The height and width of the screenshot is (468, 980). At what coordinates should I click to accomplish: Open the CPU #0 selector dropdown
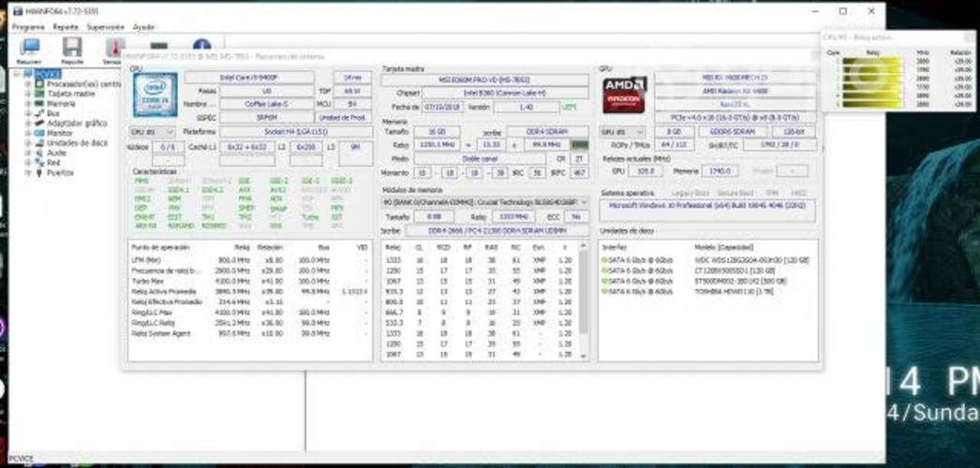point(153,132)
